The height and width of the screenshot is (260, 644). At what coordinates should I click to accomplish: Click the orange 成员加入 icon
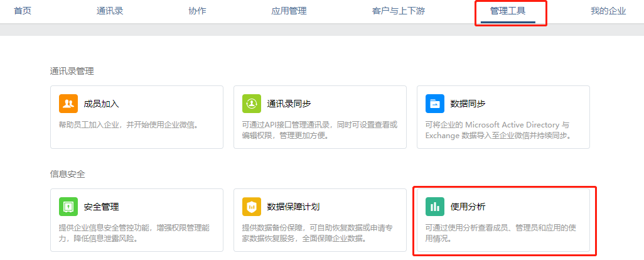(x=68, y=104)
